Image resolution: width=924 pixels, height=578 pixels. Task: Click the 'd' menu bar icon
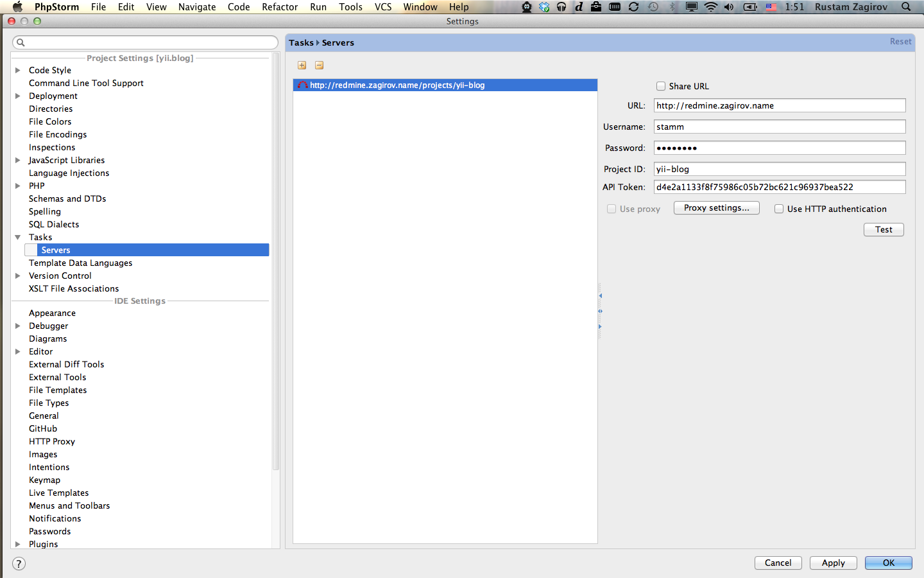(x=579, y=7)
